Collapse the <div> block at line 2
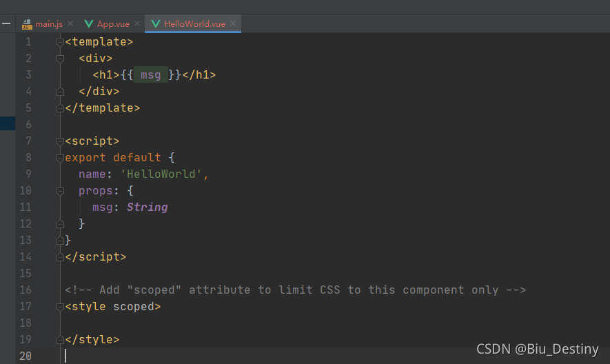Image resolution: width=610 pixels, height=364 pixels. point(60,59)
